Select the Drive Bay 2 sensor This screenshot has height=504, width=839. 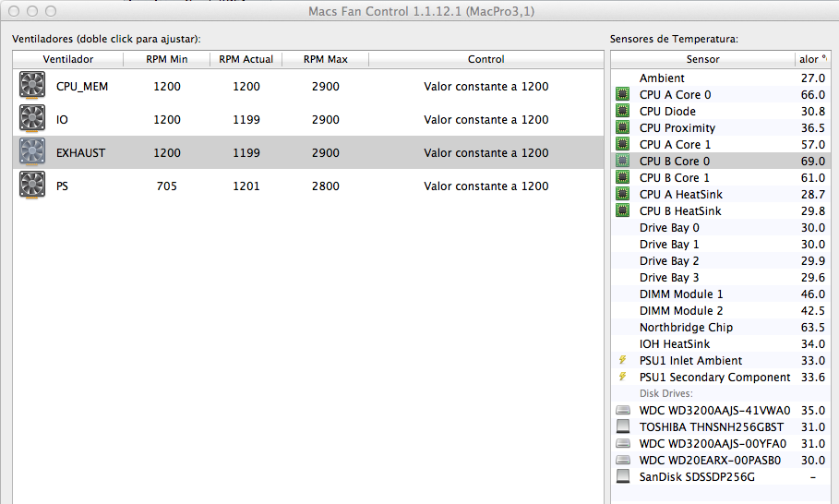[669, 260]
